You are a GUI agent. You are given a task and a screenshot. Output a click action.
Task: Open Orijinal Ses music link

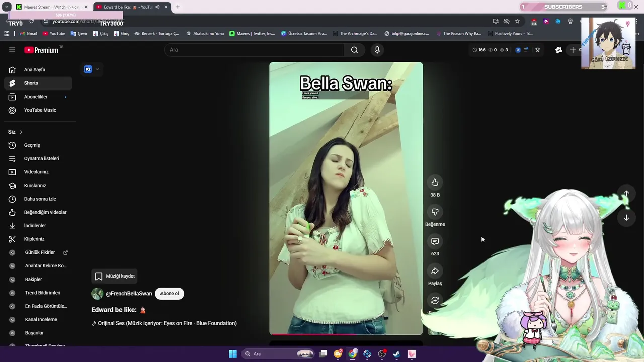coord(164,323)
